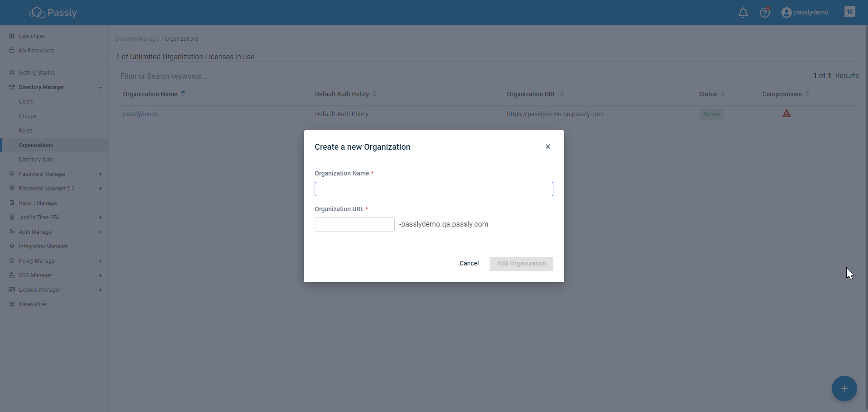Click the Organization URL input field

tap(354, 225)
